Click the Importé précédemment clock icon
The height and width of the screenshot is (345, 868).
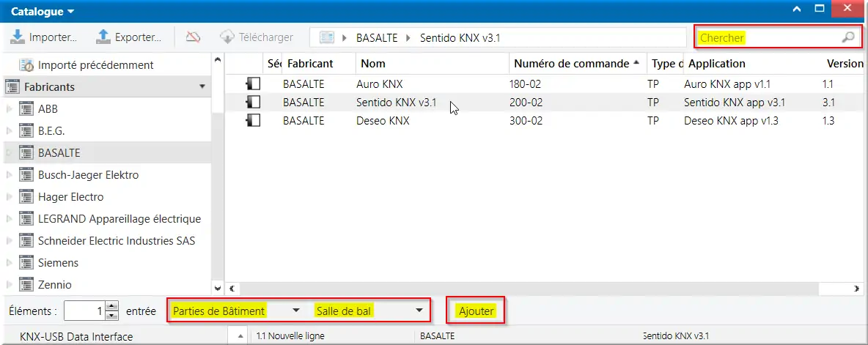[x=26, y=65]
